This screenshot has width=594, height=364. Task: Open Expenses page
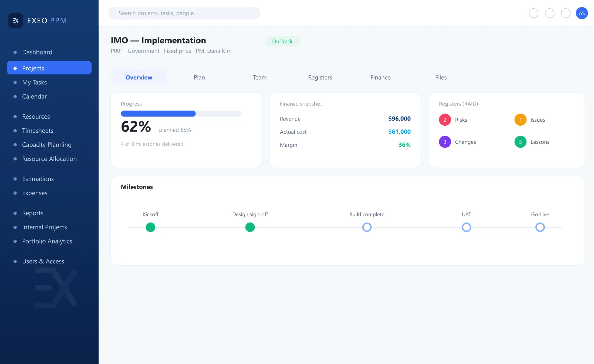[x=49, y=193]
